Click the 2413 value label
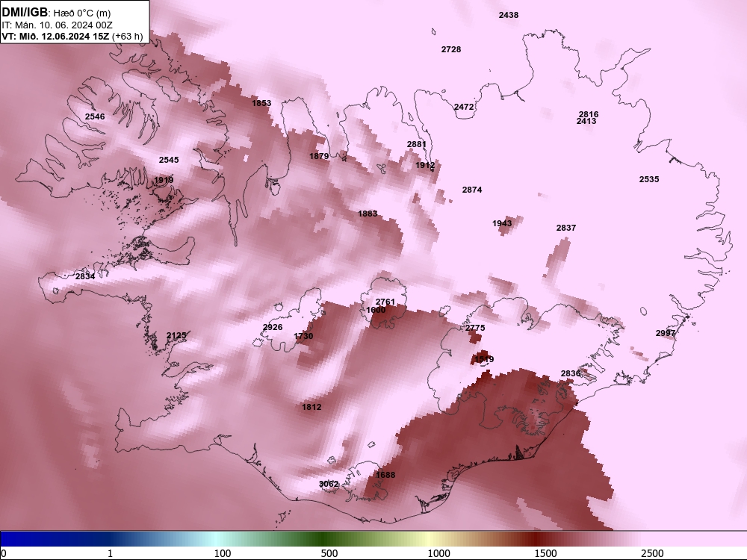This screenshot has width=747, height=560. click(586, 122)
